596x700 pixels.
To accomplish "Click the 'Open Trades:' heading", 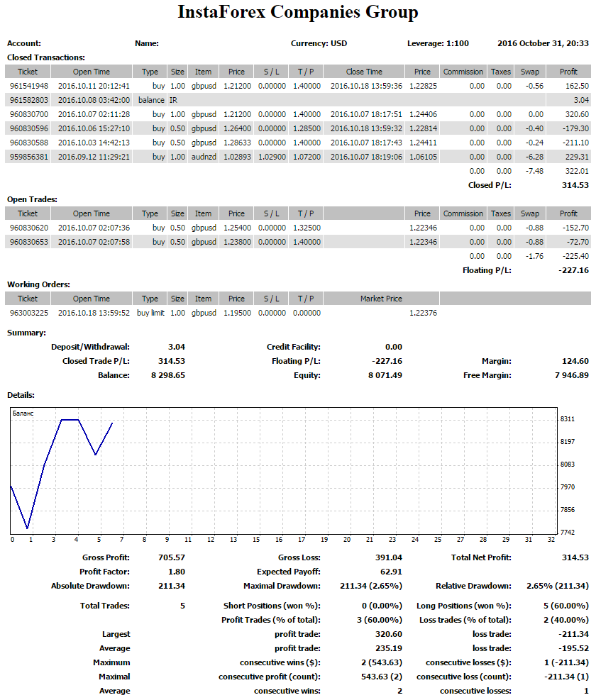I will [x=32, y=199].
